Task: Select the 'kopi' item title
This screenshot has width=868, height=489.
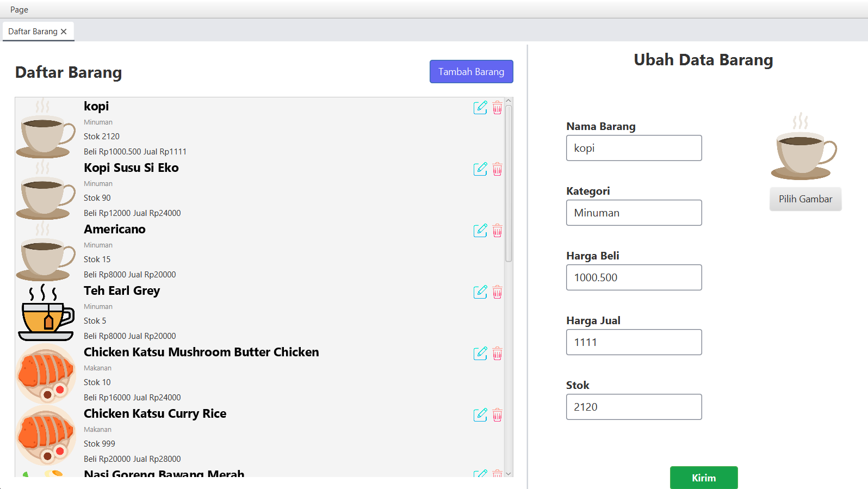Action: point(96,106)
